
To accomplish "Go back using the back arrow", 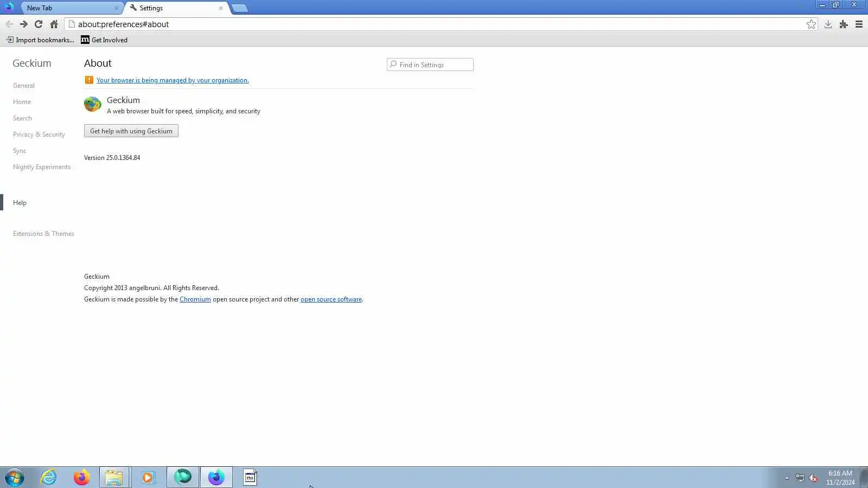I will point(9,24).
